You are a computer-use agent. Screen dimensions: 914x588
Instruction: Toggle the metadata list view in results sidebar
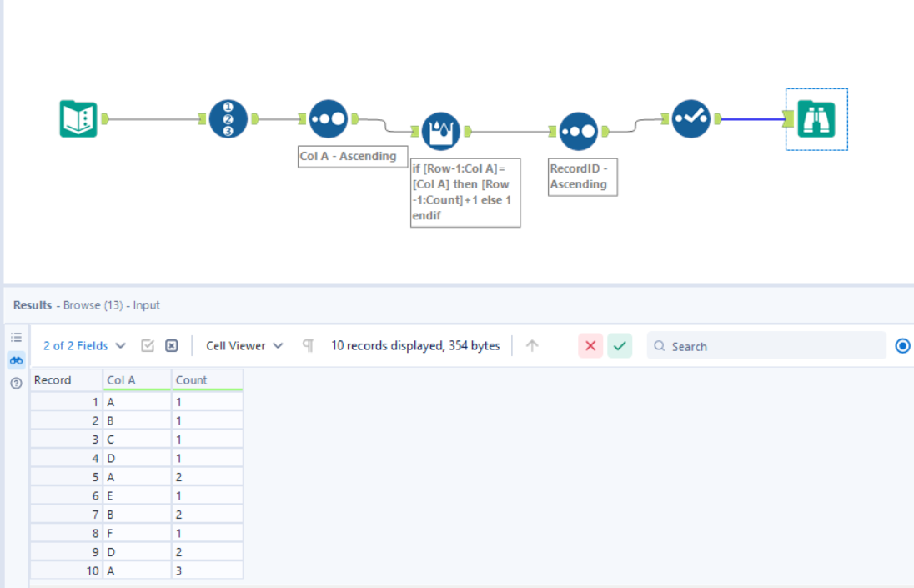15,337
